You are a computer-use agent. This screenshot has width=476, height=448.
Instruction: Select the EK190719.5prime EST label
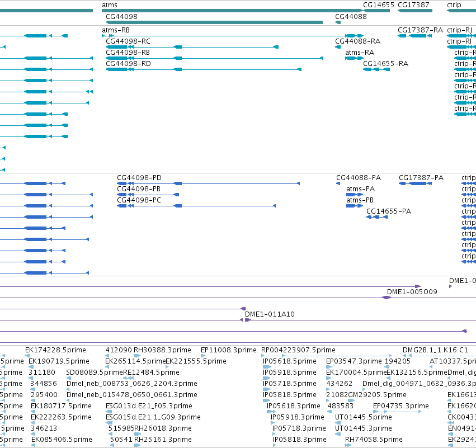(59, 361)
